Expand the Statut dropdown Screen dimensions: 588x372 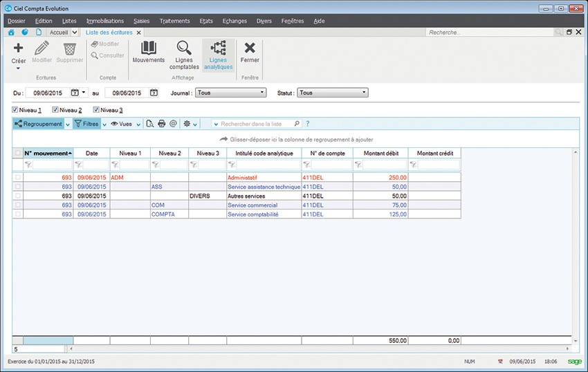tap(332, 93)
